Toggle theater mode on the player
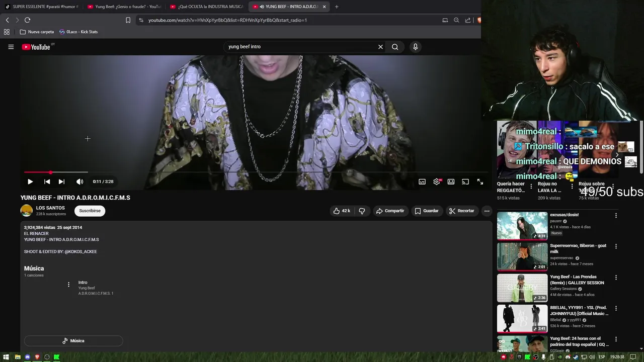Viewport: 644px width, 362px height. tap(451, 182)
